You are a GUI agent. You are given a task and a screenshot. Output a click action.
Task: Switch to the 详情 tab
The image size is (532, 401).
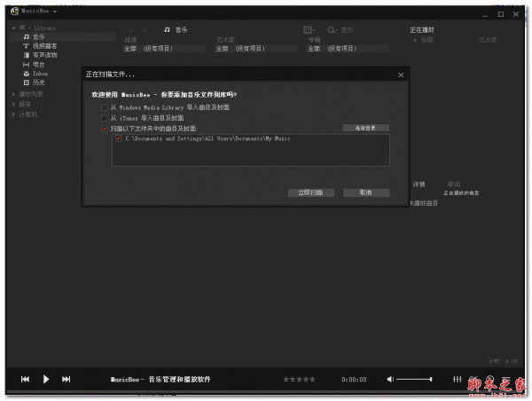(419, 185)
